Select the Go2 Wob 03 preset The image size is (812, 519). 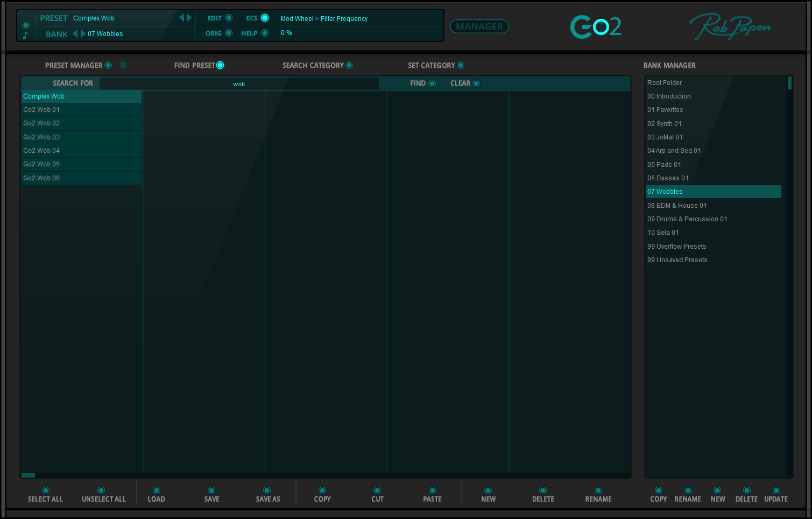[81, 137]
